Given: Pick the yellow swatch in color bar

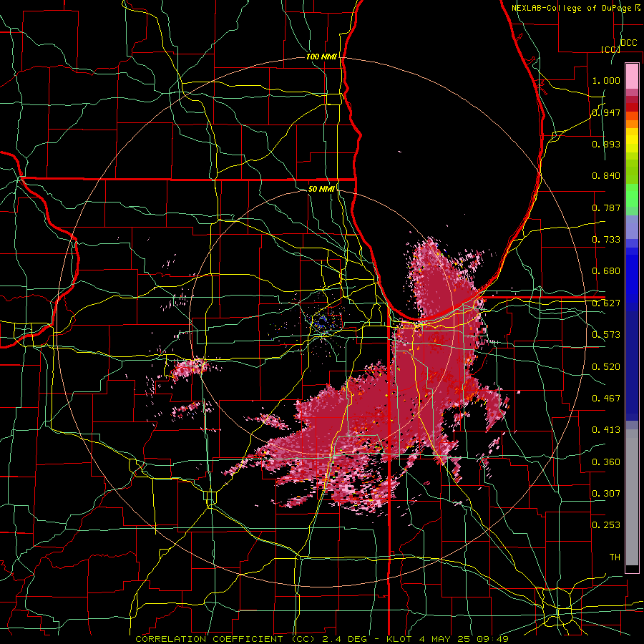Looking at the screenshot, I should click(632, 140).
